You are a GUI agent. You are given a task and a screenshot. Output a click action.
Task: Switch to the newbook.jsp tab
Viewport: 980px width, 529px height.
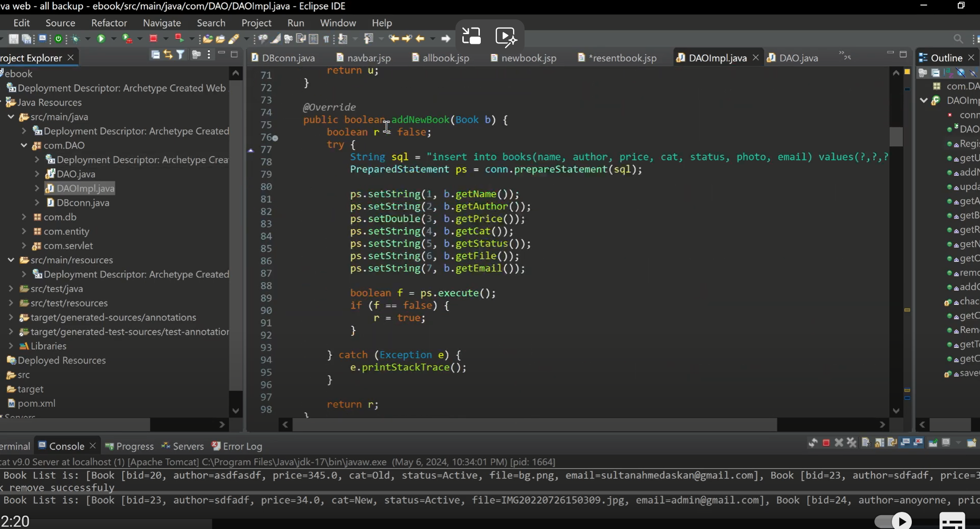(x=524, y=58)
